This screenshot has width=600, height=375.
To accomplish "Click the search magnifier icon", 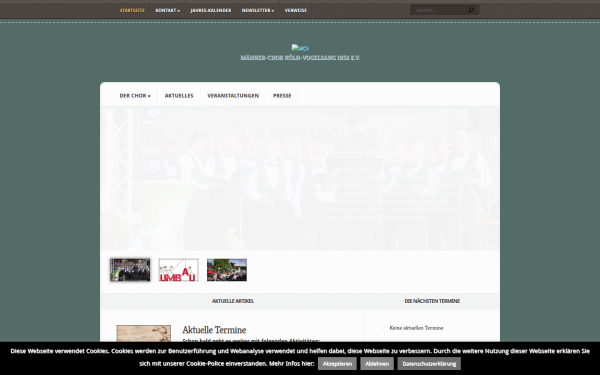I will tap(471, 10).
